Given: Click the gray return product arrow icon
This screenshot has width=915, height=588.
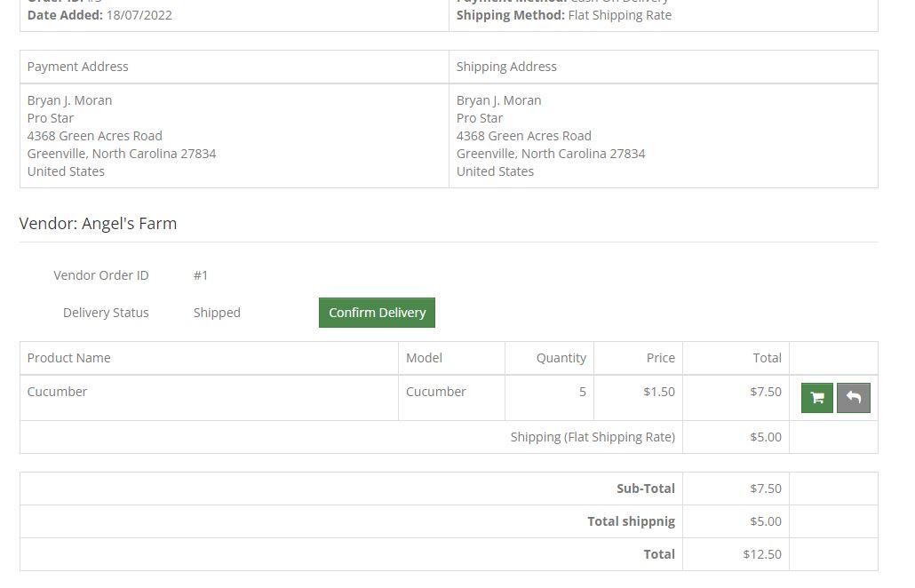Looking at the screenshot, I should point(853,398).
